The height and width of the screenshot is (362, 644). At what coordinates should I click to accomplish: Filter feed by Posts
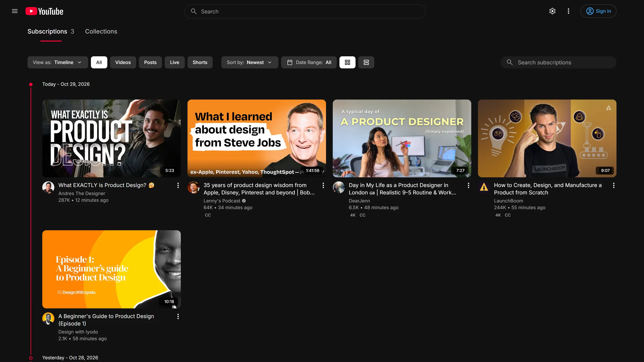(x=150, y=62)
